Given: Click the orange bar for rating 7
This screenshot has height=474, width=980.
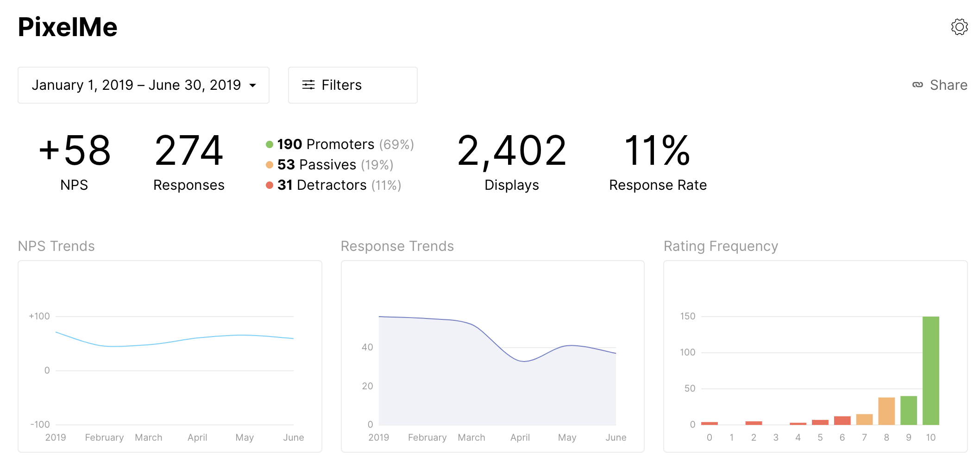Looking at the screenshot, I should (864, 419).
